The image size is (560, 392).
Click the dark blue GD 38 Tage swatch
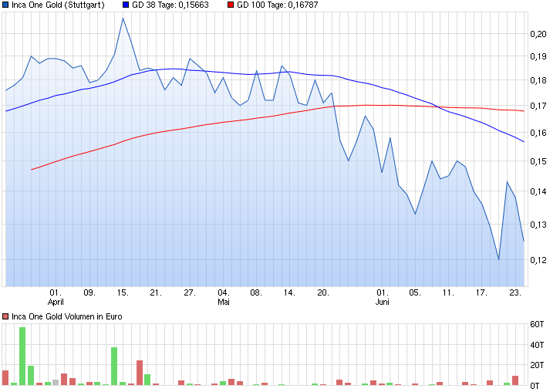click(x=126, y=5)
